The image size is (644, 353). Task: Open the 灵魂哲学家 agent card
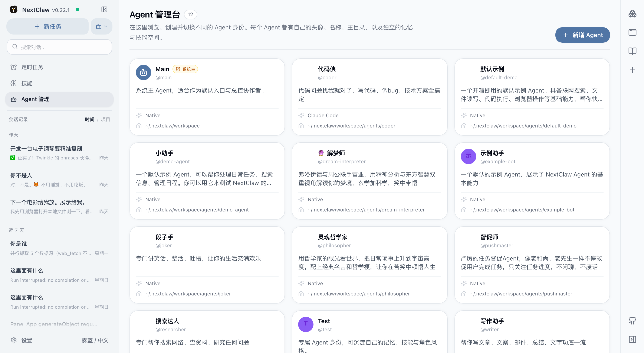(x=369, y=265)
